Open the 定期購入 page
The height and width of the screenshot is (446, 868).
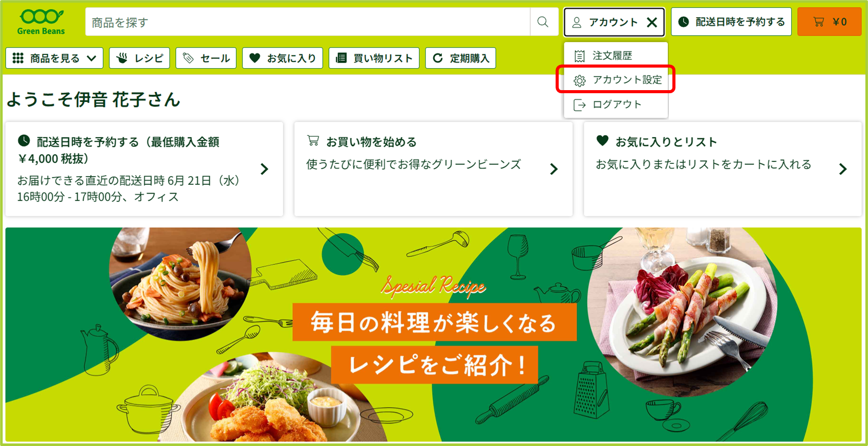(x=461, y=58)
